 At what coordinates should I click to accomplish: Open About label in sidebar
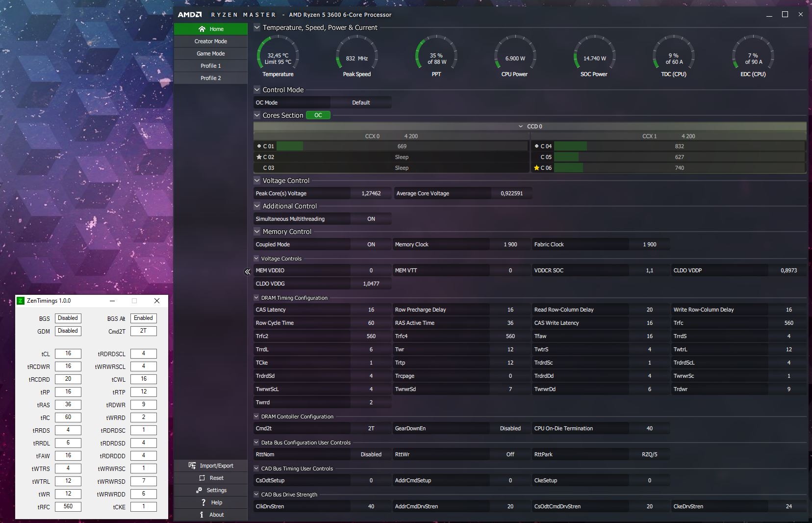(217, 515)
